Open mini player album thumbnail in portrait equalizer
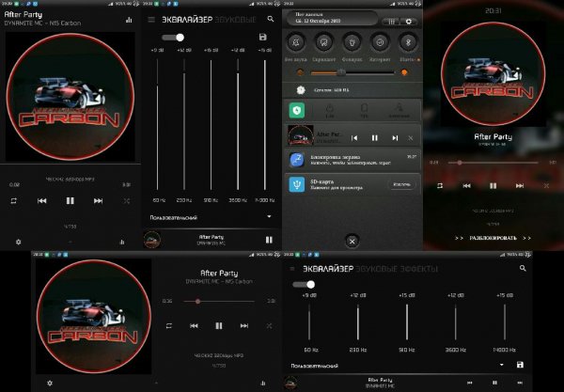 tap(151, 240)
